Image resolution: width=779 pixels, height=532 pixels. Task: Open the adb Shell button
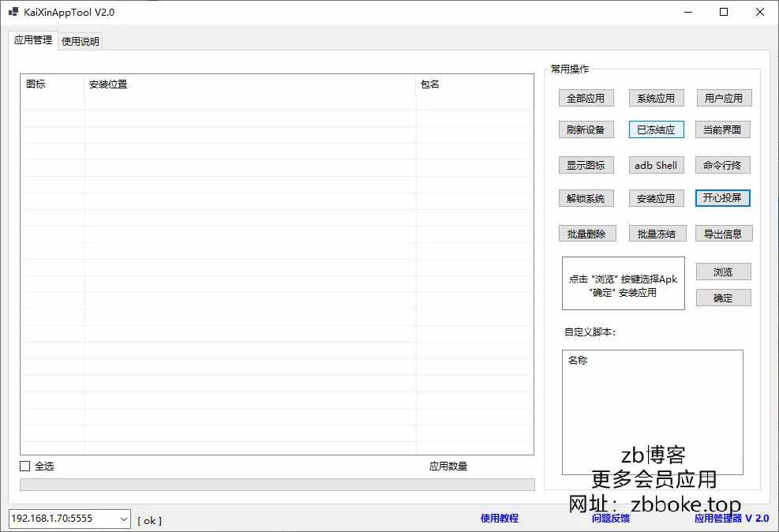(x=656, y=165)
